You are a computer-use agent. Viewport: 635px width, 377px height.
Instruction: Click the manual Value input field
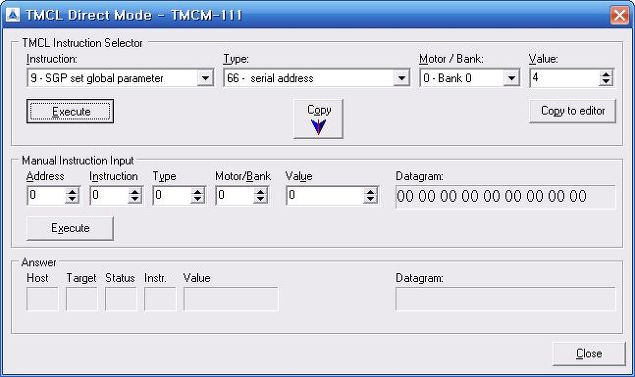(325, 196)
